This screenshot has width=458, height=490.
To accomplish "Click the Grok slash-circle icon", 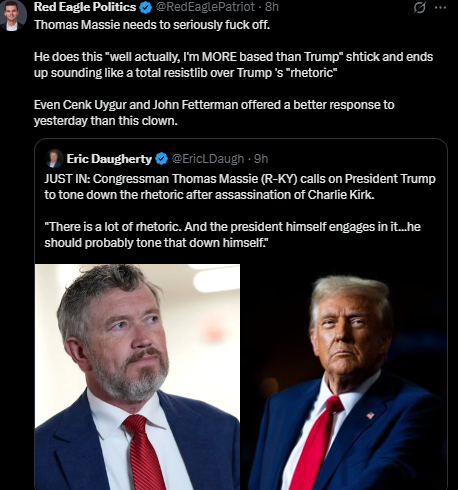I will click(419, 7).
